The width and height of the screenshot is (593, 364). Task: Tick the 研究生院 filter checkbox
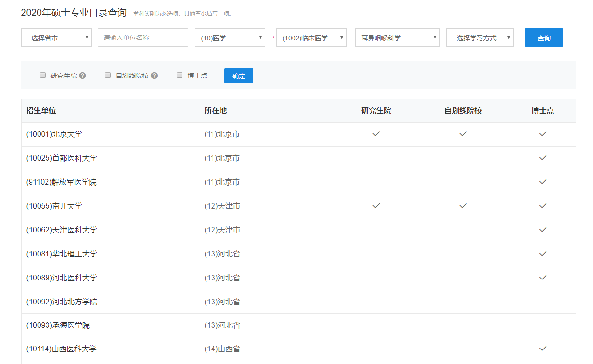(x=43, y=75)
